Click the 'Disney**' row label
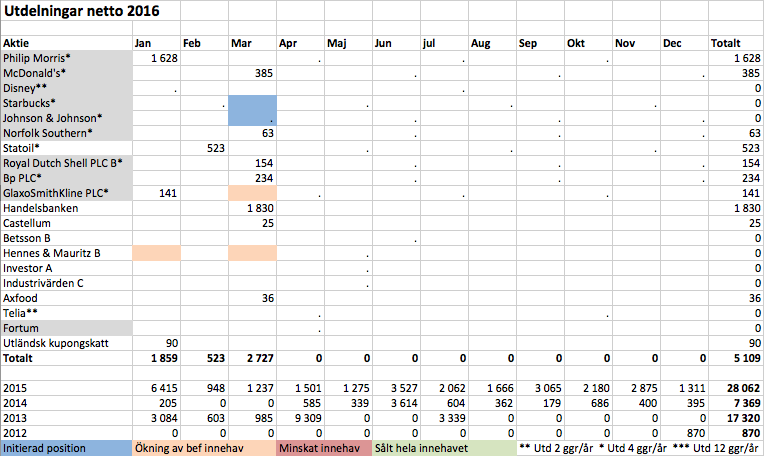This screenshot has height=456, width=764. click(66, 88)
